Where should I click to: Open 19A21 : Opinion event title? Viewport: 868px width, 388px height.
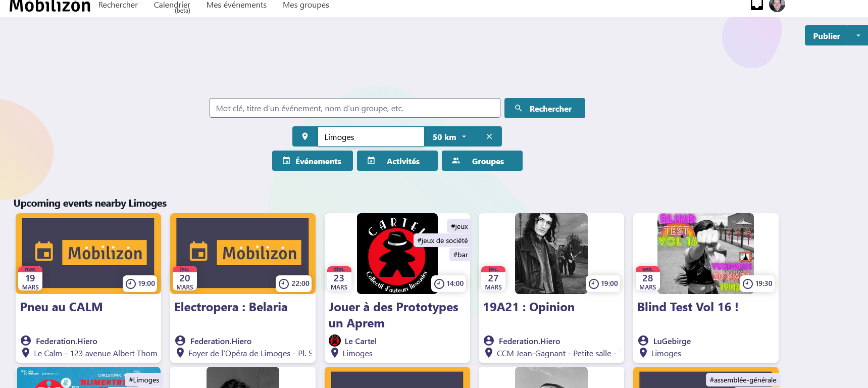tap(529, 307)
